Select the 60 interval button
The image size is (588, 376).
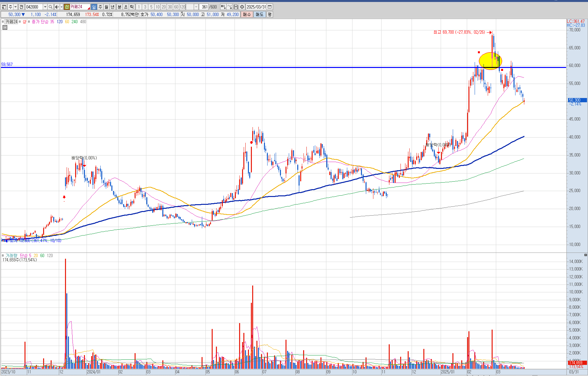(176, 7)
